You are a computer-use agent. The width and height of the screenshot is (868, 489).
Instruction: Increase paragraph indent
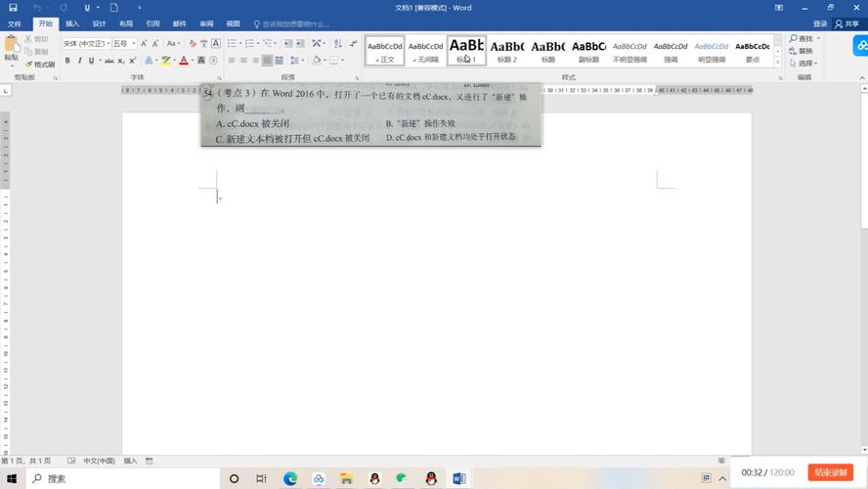[300, 43]
